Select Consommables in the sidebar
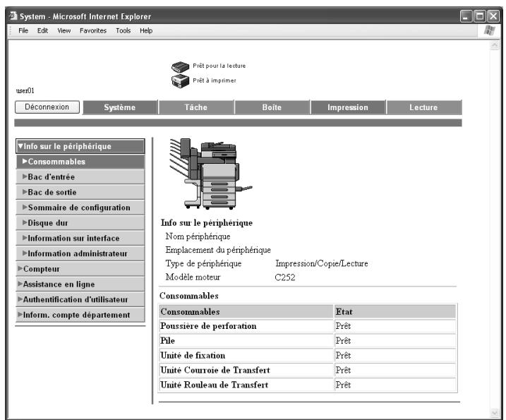Image resolution: width=506 pixels, height=420 pixels. (80, 162)
